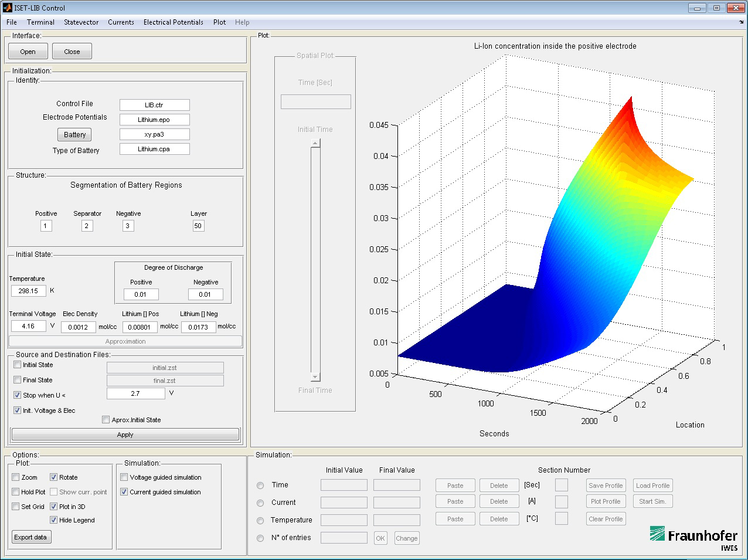Image resolution: width=748 pixels, height=560 pixels.
Task: Click the Seconds axis label
Action: (494, 434)
